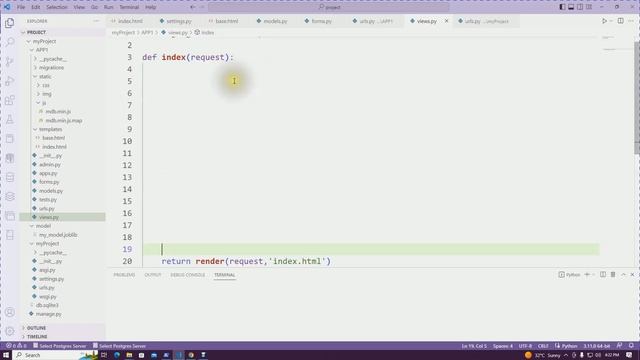640x360 pixels.
Task: Kill the terminal with trash icon
Action: point(613,275)
